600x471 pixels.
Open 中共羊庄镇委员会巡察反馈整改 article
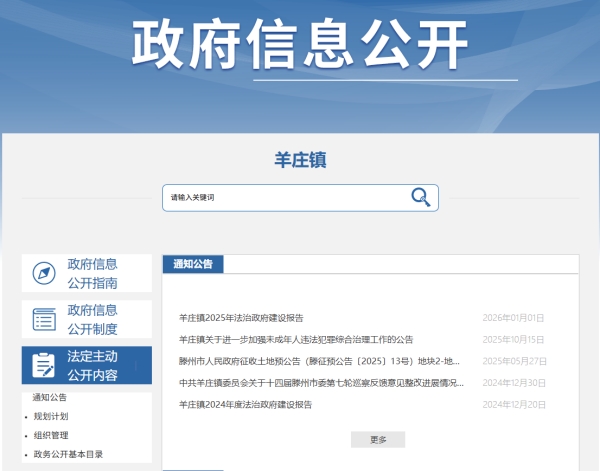pos(321,383)
